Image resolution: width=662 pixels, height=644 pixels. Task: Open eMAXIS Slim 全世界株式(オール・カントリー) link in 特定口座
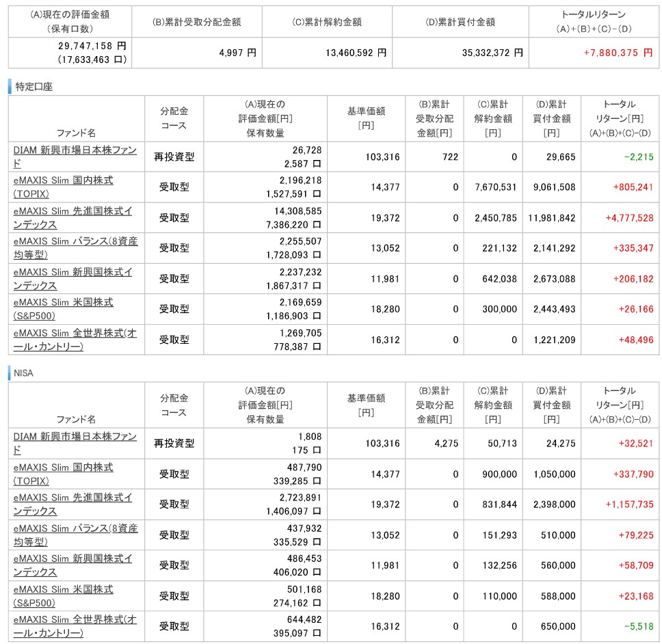(75, 340)
